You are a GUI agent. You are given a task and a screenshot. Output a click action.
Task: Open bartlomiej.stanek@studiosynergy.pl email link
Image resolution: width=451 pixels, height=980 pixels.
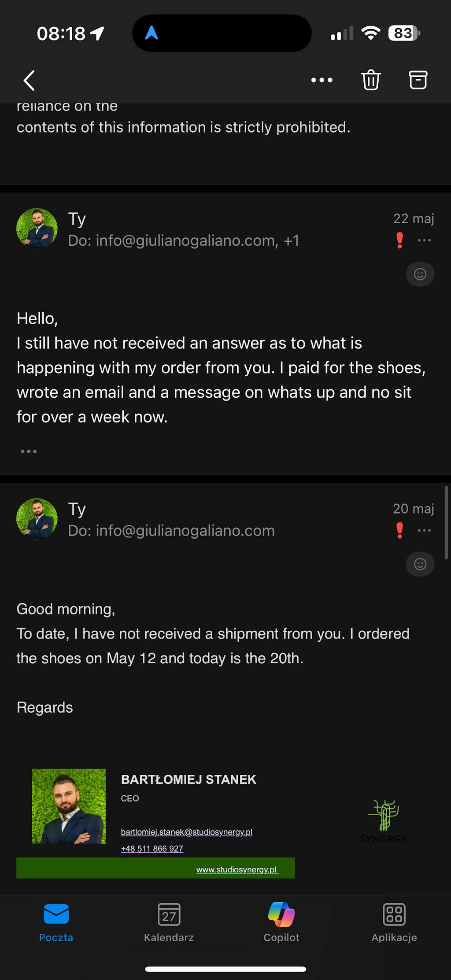(186, 832)
